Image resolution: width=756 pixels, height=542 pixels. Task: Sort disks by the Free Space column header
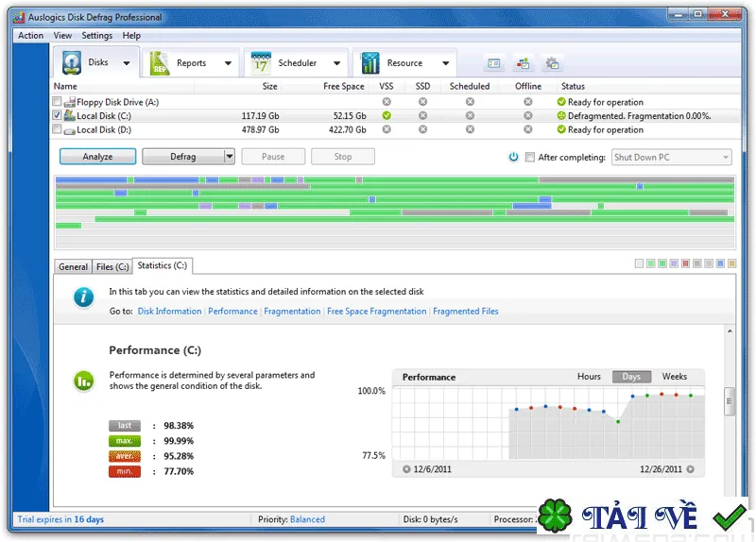[344, 86]
